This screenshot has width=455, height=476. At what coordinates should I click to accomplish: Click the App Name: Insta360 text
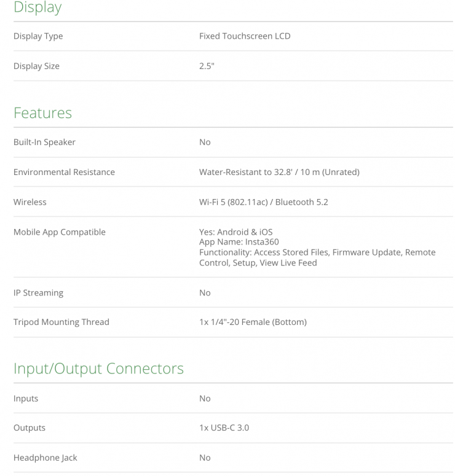239,242
